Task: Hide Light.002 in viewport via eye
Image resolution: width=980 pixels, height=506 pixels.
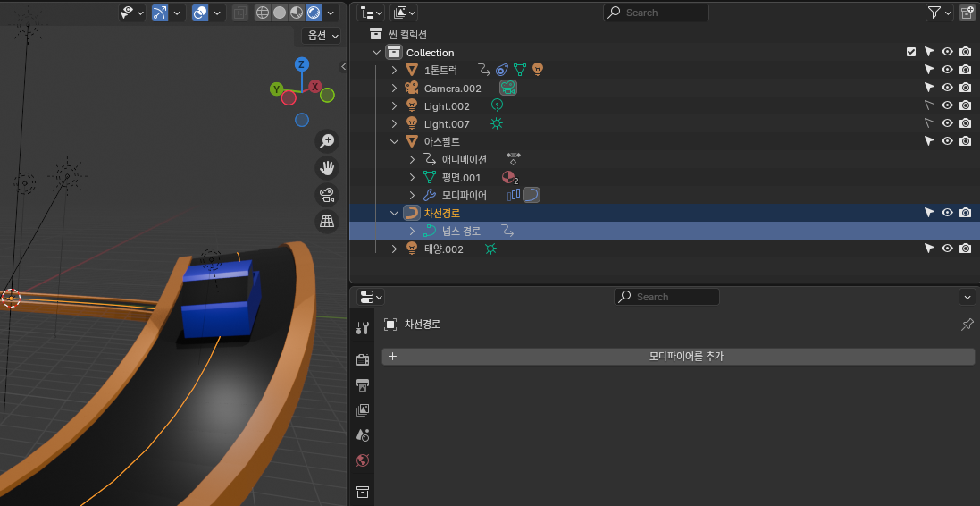Action: [x=948, y=105]
